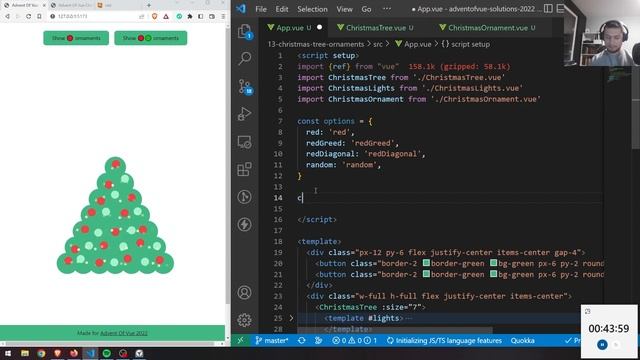This screenshot has height=360, width=640.
Task: Open the Remote Explorer view
Action: click(244, 142)
